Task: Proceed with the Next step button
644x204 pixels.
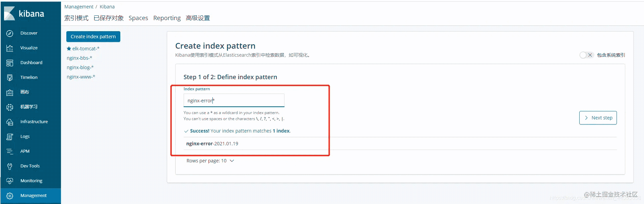Action: pyautogui.click(x=598, y=118)
